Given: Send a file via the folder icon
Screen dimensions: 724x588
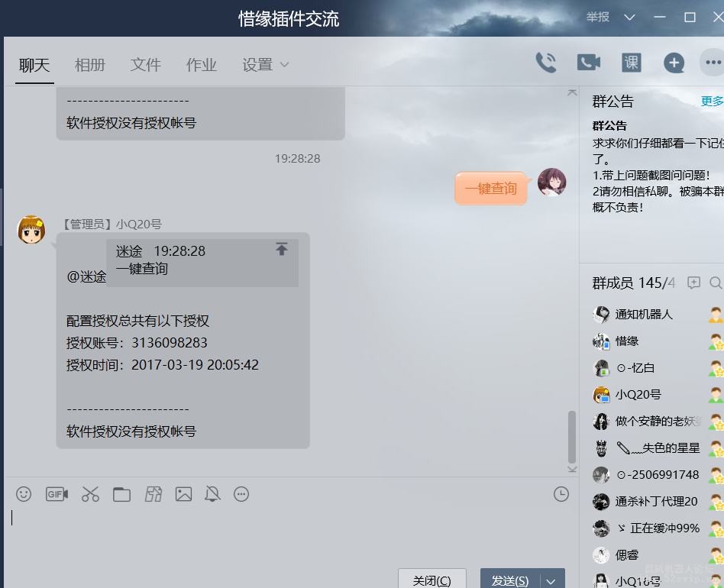Looking at the screenshot, I should 121,494.
